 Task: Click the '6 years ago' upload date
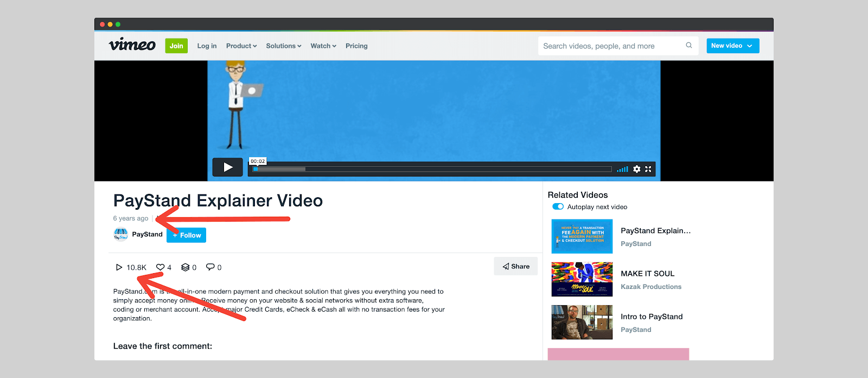(x=131, y=218)
